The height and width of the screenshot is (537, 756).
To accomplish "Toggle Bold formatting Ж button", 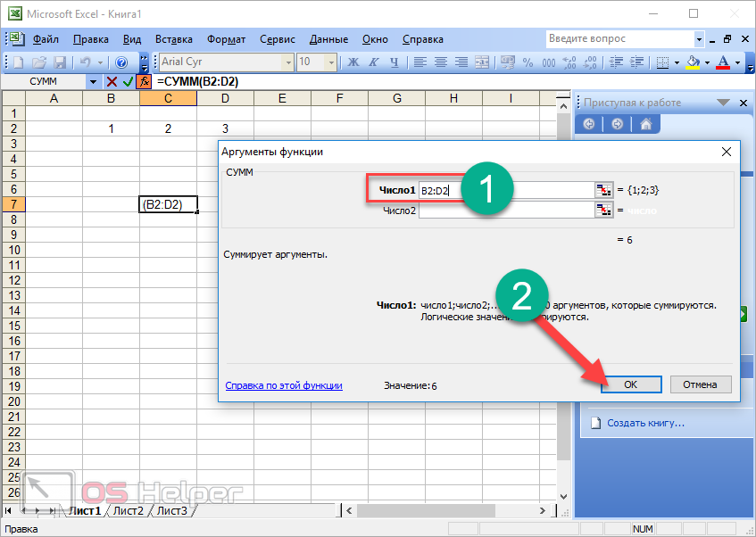I will click(353, 62).
